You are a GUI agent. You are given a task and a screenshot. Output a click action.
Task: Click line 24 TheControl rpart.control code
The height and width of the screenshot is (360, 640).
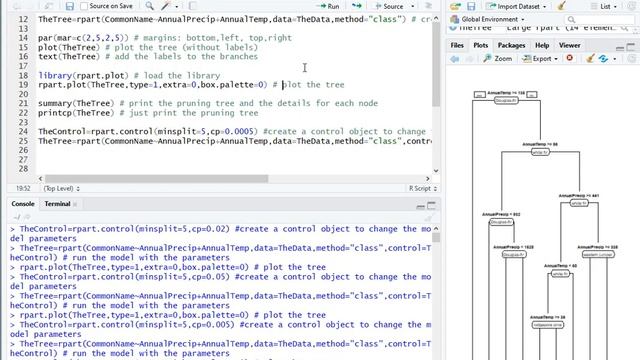(x=232, y=131)
